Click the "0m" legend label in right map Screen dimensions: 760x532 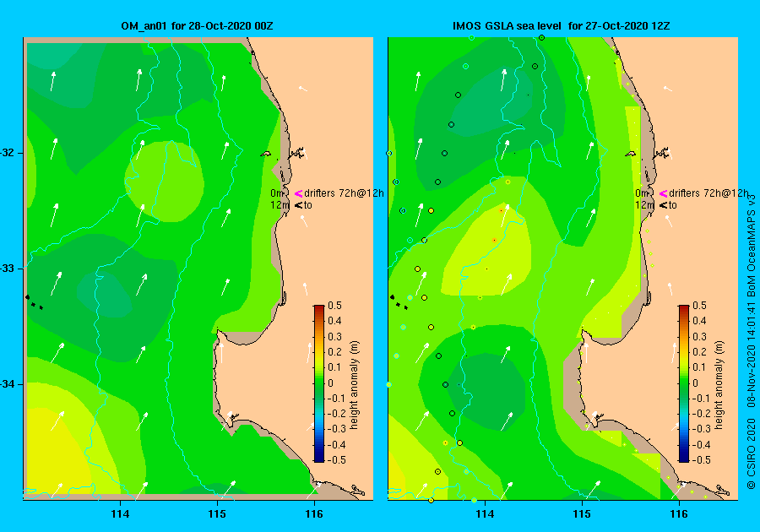[642, 193]
